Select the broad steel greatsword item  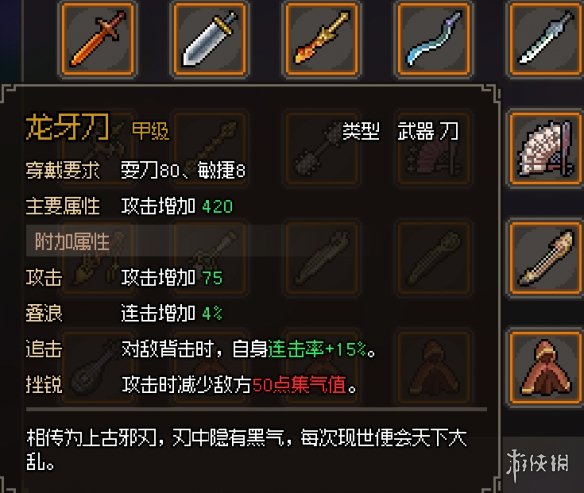coord(210,39)
